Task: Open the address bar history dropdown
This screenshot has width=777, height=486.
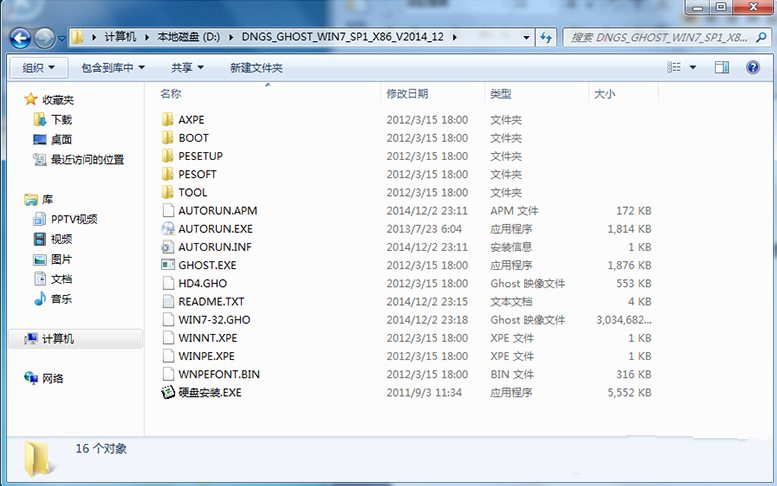Action: click(524, 37)
